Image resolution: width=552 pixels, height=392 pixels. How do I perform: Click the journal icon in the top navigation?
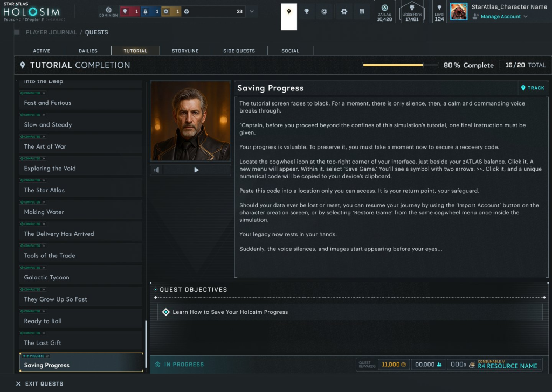click(x=362, y=11)
